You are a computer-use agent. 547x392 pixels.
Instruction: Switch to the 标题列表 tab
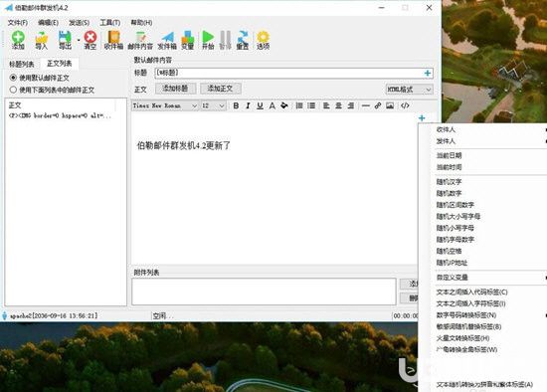pyautogui.click(x=22, y=65)
